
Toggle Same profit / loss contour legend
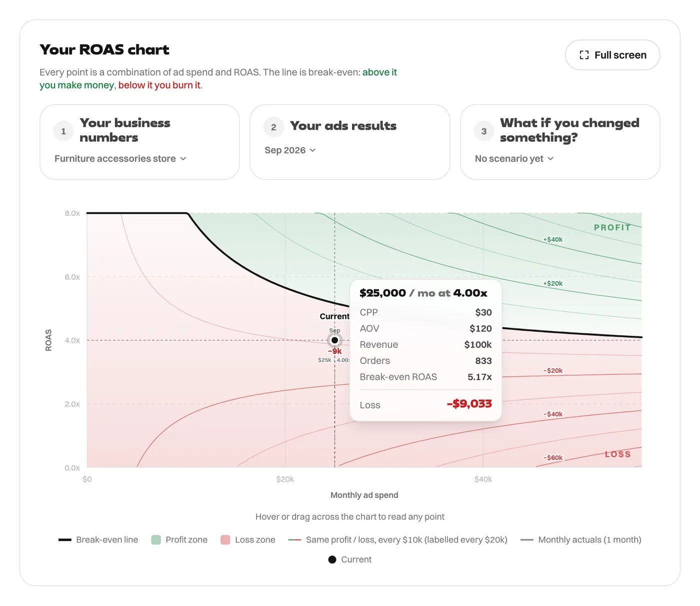[398, 540]
